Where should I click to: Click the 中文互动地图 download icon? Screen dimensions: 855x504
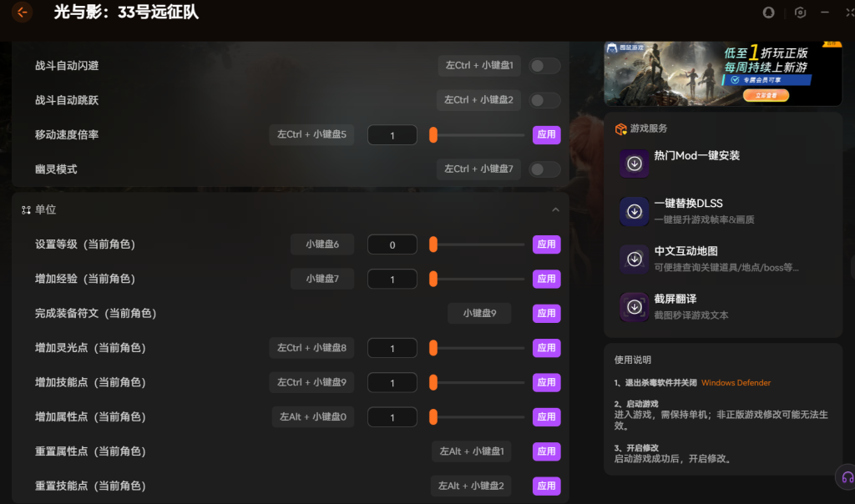(x=635, y=259)
